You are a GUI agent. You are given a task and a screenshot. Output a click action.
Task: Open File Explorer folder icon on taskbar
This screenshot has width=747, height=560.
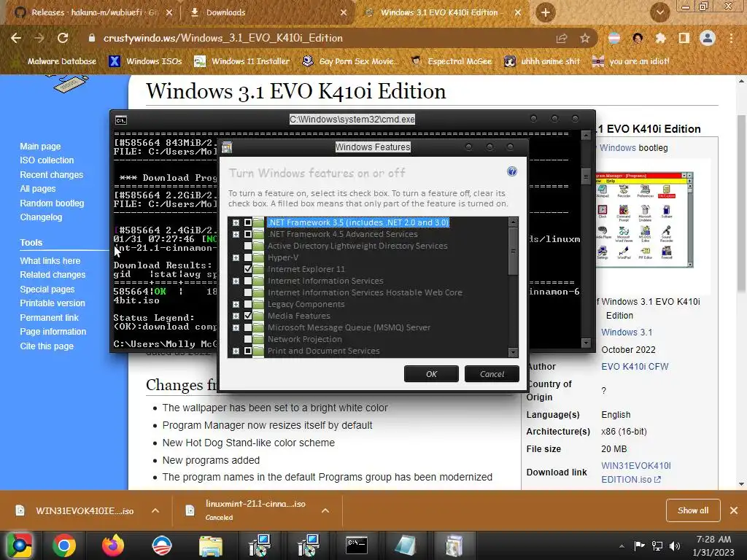211,545
